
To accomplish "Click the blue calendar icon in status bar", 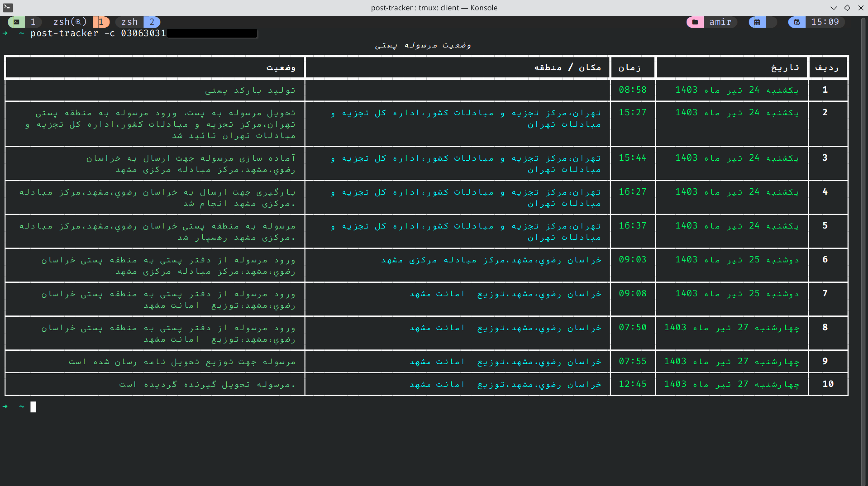I will click(x=757, y=22).
